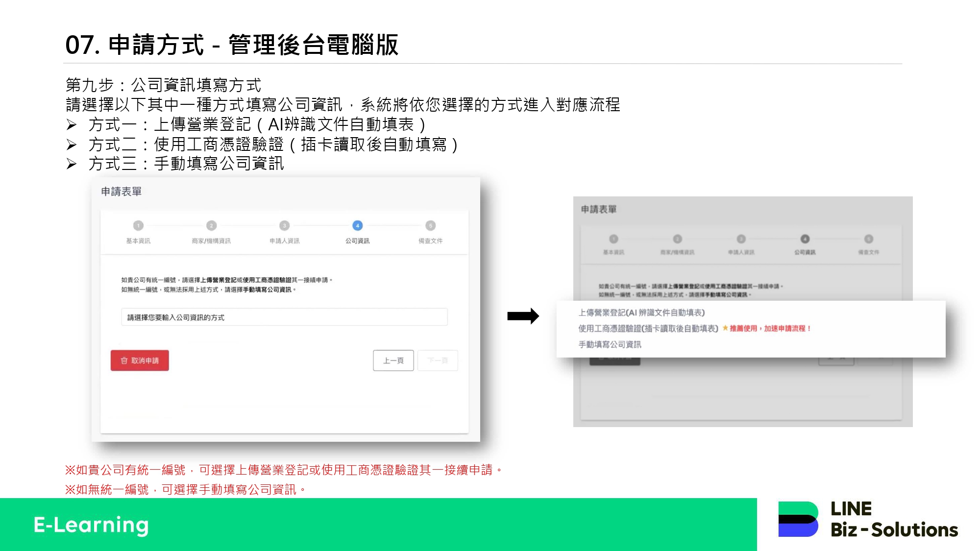The image size is (980, 551).
Task: Click the E-Learning footer text
Action: point(91,525)
